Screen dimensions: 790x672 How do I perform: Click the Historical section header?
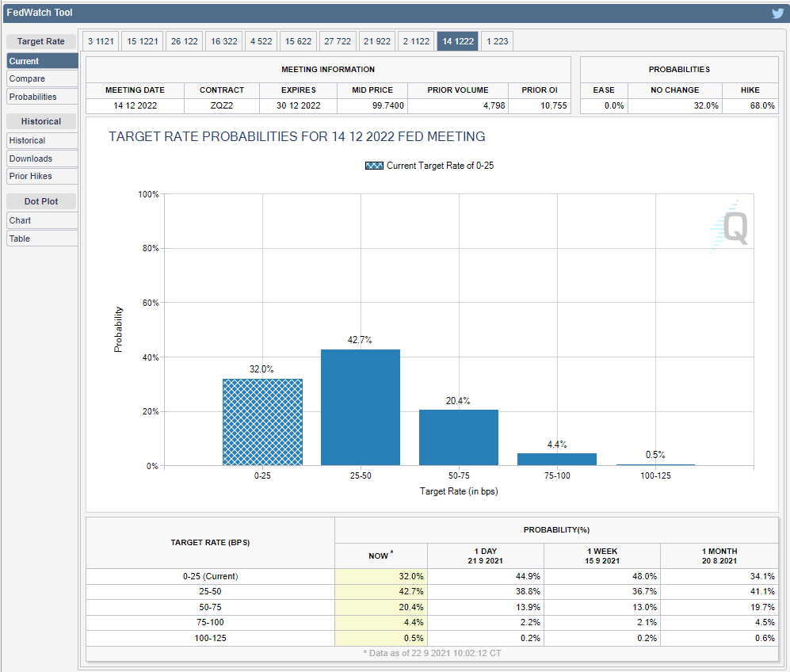41,121
